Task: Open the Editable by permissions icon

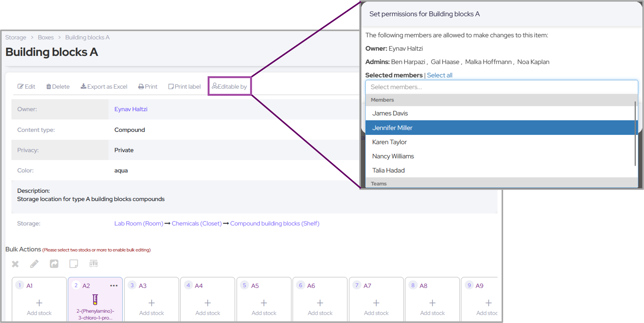Action: point(215,86)
